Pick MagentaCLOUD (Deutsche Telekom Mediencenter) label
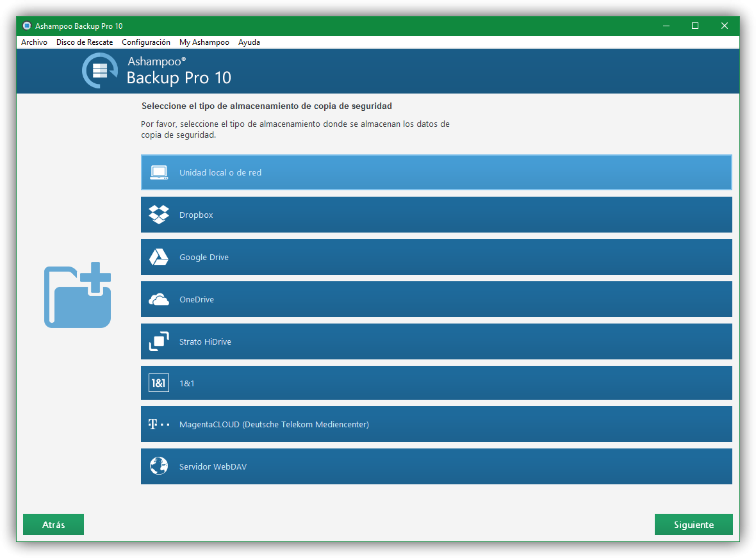The width and height of the screenshot is (756, 558). tap(274, 424)
